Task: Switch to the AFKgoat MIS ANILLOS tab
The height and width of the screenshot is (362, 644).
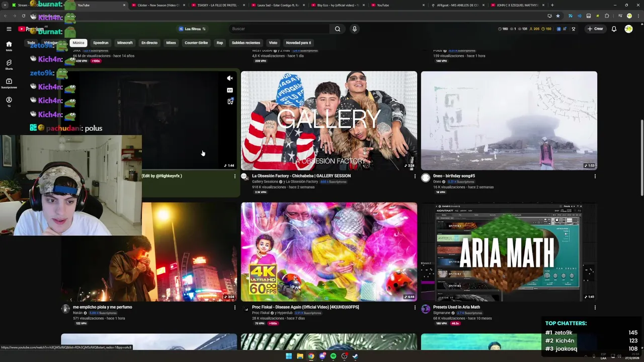Action: [x=457, y=5]
